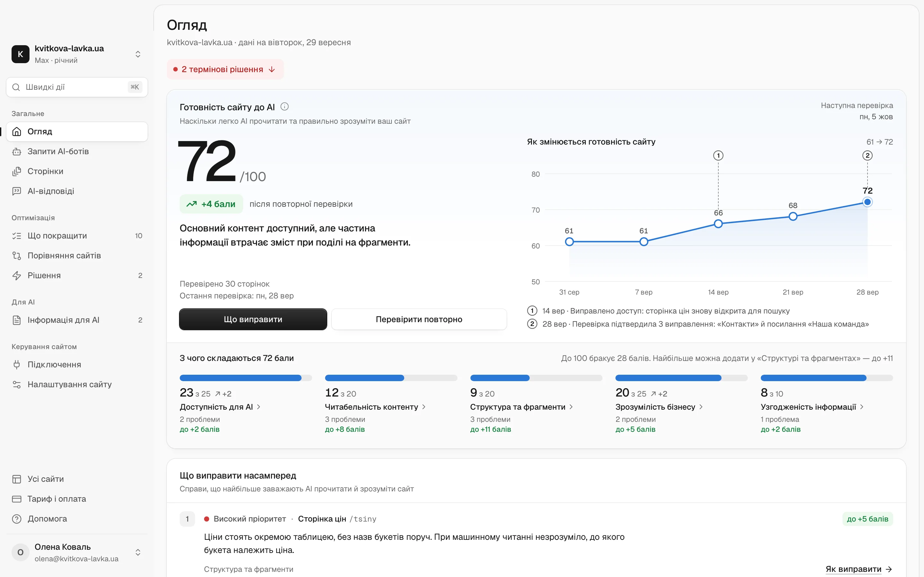
Task: Click the Порівняння сайтів compare icon
Action: pyautogui.click(x=16, y=256)
